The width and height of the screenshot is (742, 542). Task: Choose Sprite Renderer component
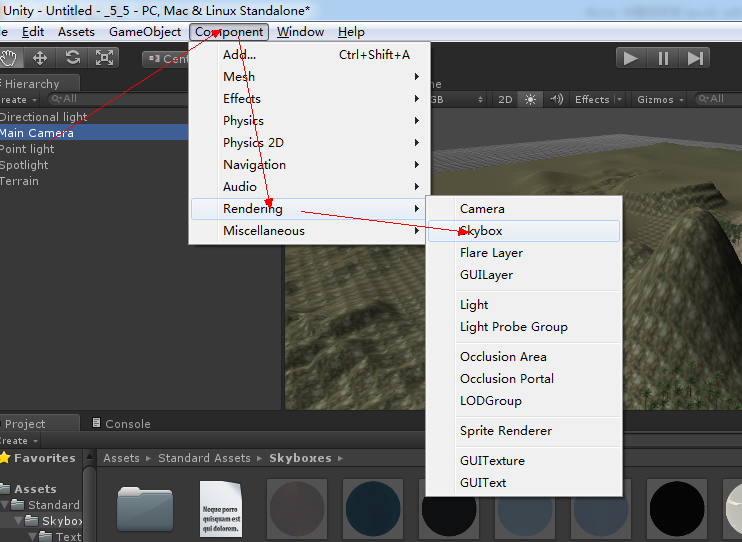[x=524, y=431]
